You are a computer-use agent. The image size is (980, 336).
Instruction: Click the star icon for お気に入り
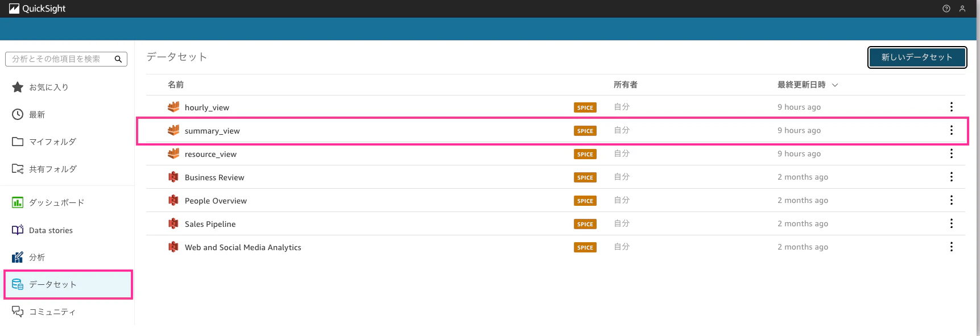click(x=18, y=87)
